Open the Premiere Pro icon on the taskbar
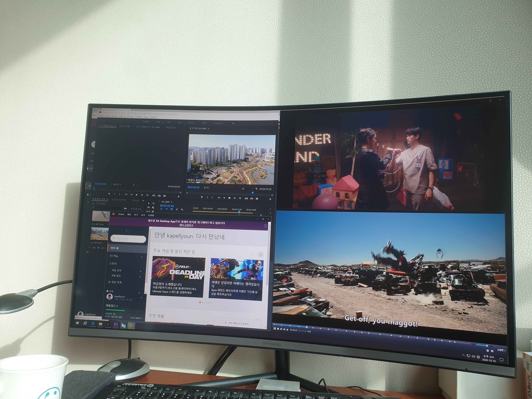Image resolution: width=532 pixels, height=399 pixels. pos(116,325)
